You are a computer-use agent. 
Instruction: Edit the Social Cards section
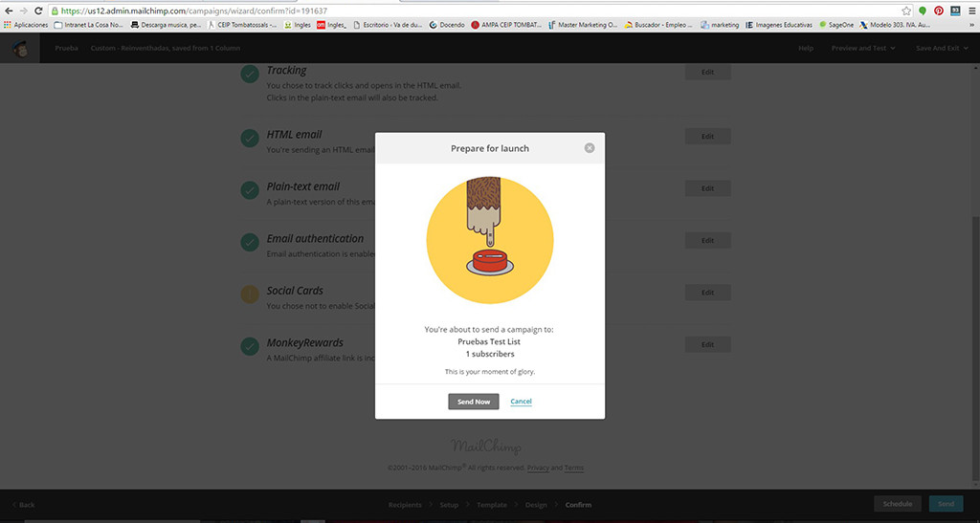pyautogui.click(x=707, y=292)
